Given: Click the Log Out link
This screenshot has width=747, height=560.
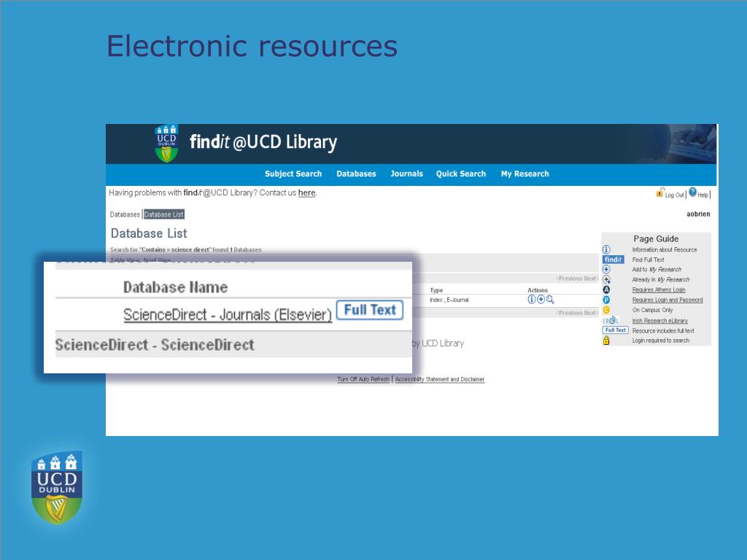Looking at the screenshot, I should (674, 195).
